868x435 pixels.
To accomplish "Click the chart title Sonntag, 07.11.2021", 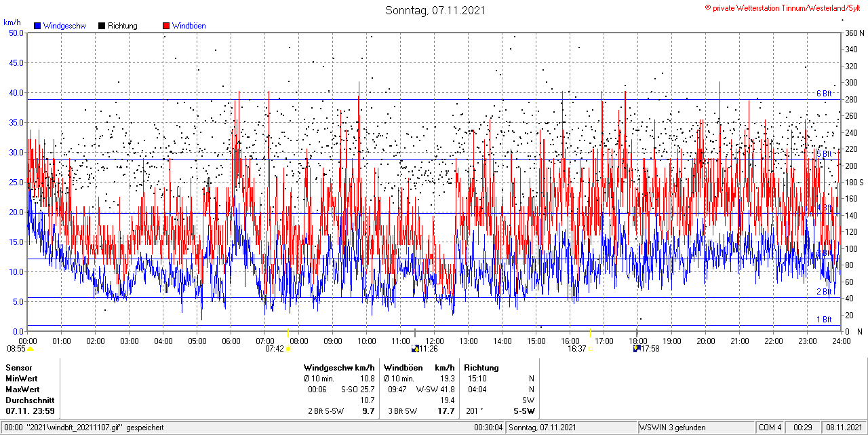I will (x=435, y=10).
